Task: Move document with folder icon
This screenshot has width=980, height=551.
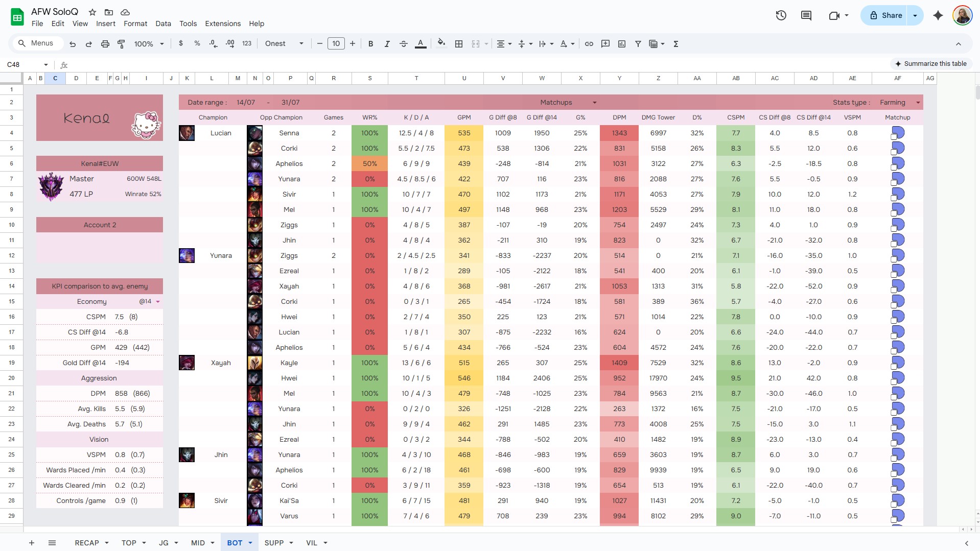Action: tap(109, 12)
